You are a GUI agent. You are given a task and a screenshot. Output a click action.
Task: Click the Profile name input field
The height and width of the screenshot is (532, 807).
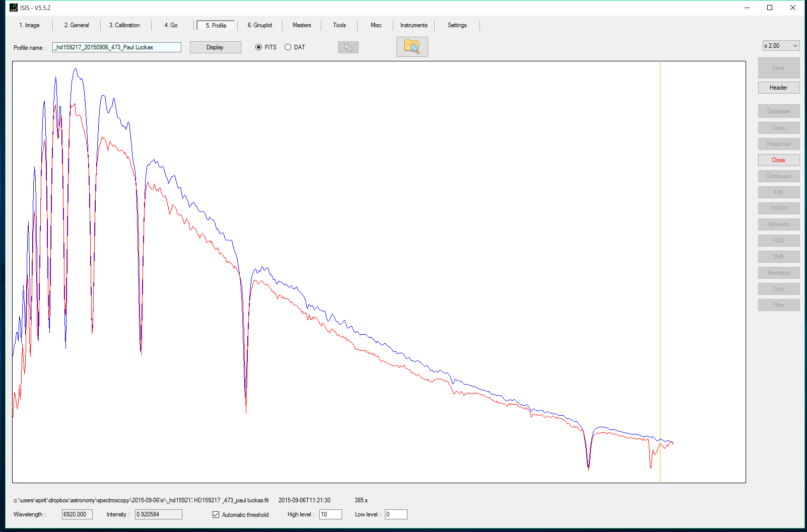click(x=117, y=47)
